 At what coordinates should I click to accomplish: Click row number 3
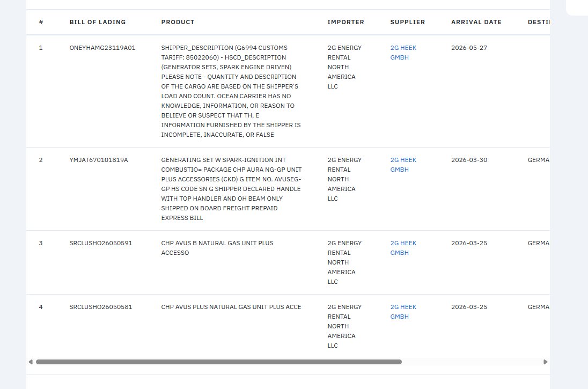pos(40,243)
